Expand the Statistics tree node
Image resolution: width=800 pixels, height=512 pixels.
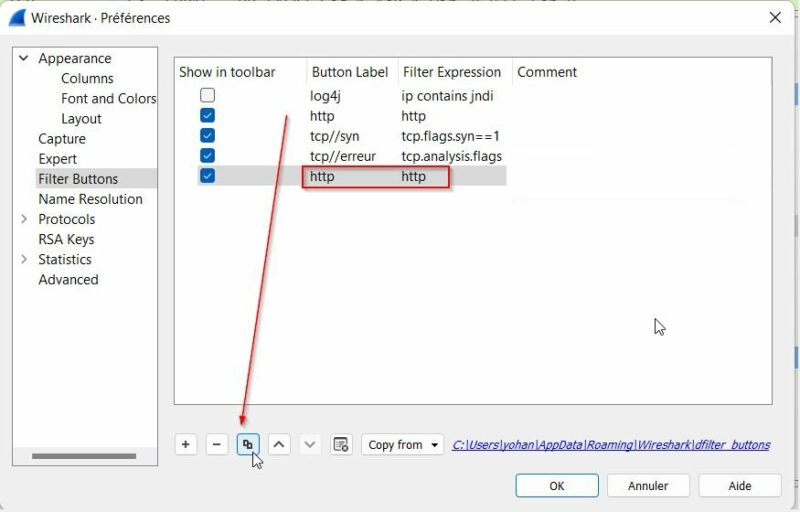[x=23, y=260]
